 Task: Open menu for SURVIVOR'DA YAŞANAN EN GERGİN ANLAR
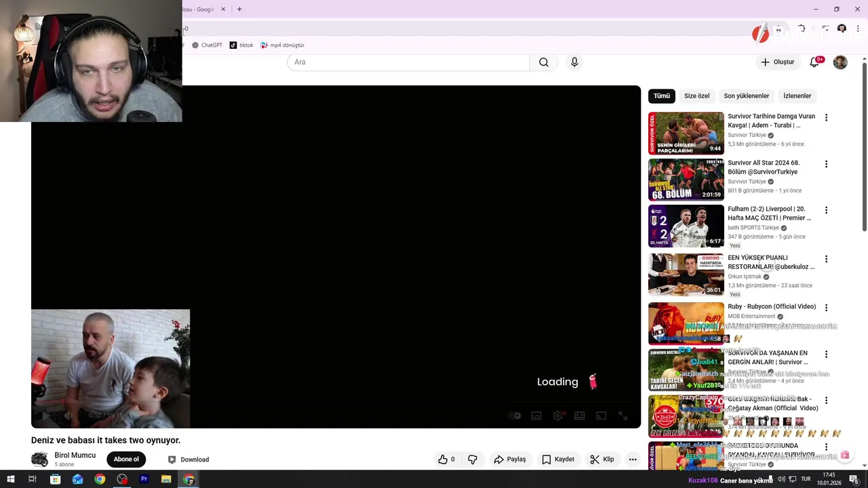click(826, 354)
